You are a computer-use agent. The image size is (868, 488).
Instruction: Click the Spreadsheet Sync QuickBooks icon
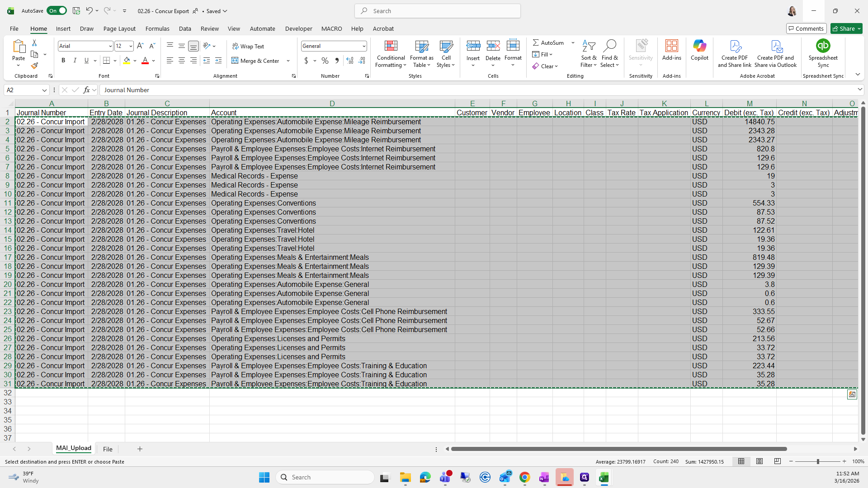pyautogui.click(x=823, y=46)
